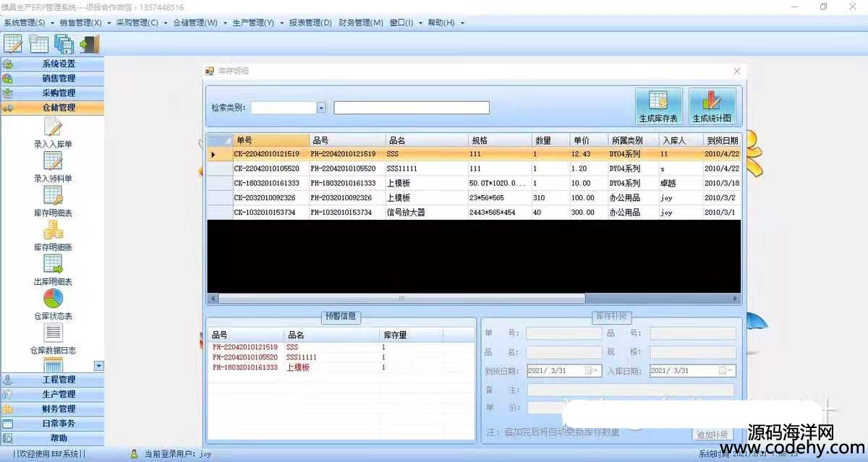Sort by 单号 column header
The width and height of the screenshot is (868, 462).
click(271, 140)
